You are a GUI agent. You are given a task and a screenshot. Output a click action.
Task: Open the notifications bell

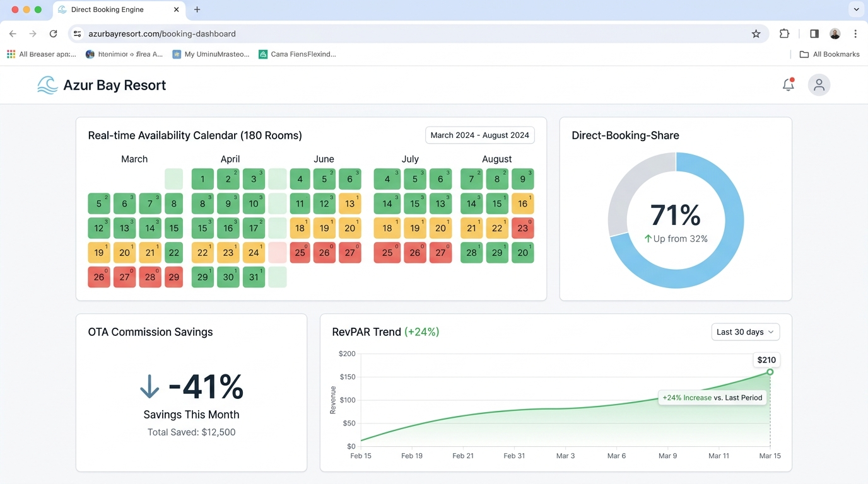[x=788, y=84]
